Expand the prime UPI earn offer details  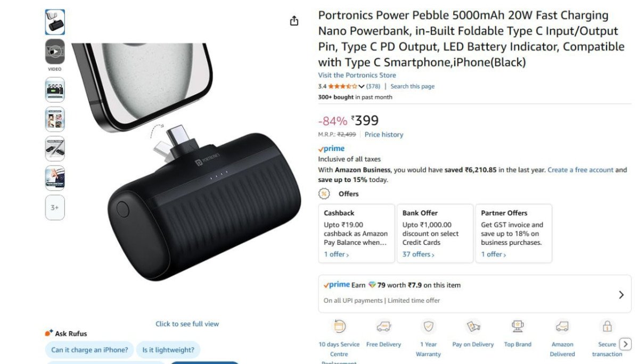coord(621,294)
